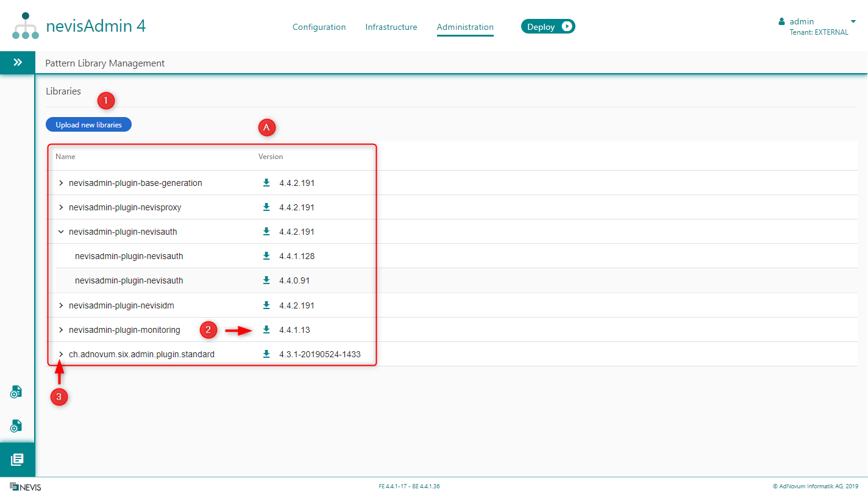The height and width of the screenshot is (495, 868).
Task: Download nevisadmin-plugin-nevisidm library
Action: [x=266, y=305]
